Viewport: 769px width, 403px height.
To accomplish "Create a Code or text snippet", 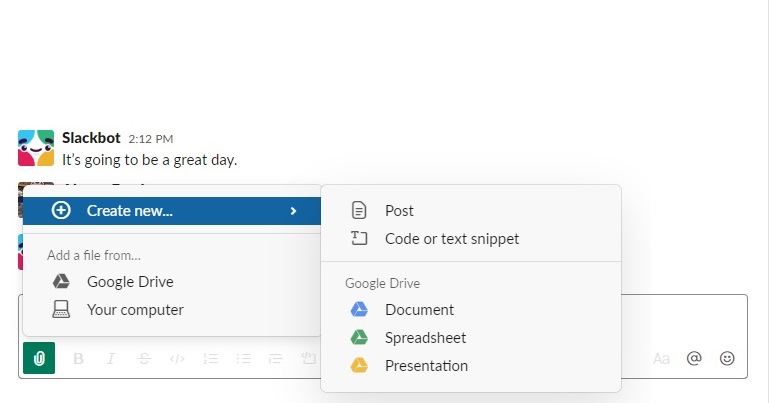I will tap(471, 239).
